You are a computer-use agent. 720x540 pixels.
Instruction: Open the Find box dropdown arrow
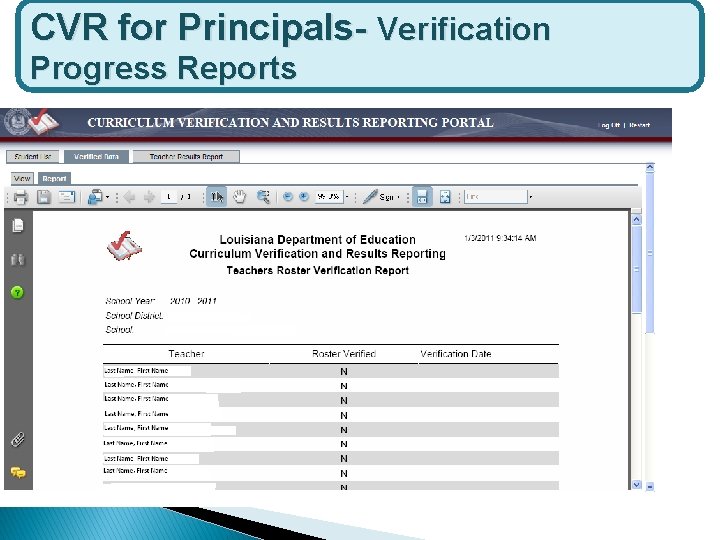click(x=531, y=197)
